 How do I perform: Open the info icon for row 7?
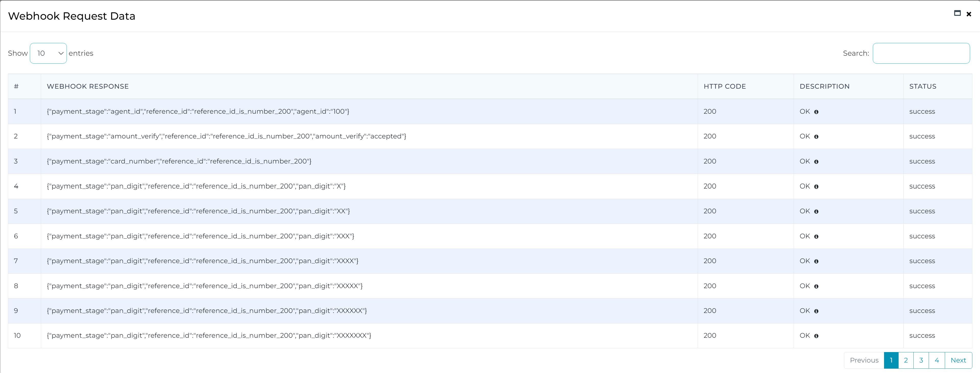(x=816, y=261)
